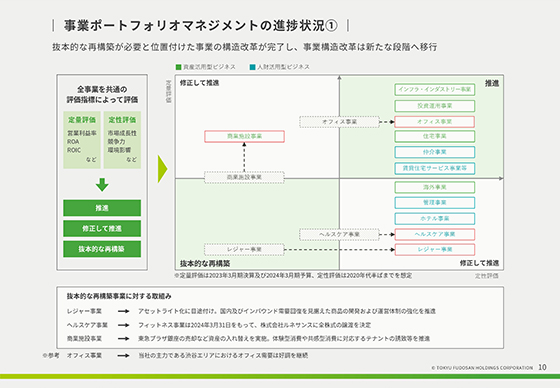This screenshot has height=388, width=560.
Task: Click the legend label 人財活用型ビジネス
Action: (x=283, y=67)
